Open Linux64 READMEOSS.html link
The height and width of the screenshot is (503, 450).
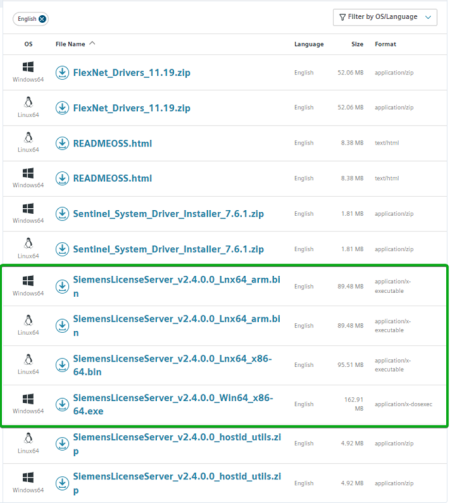(112, 143)
